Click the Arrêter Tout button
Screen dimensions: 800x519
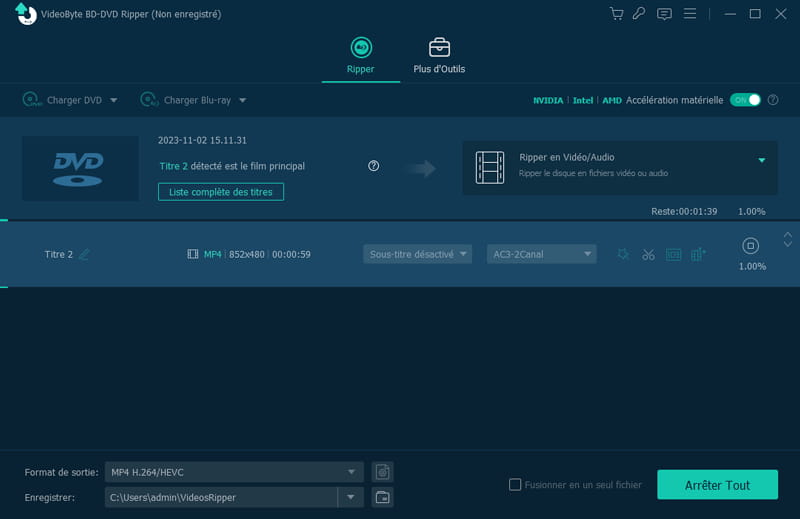coord(717,485)
